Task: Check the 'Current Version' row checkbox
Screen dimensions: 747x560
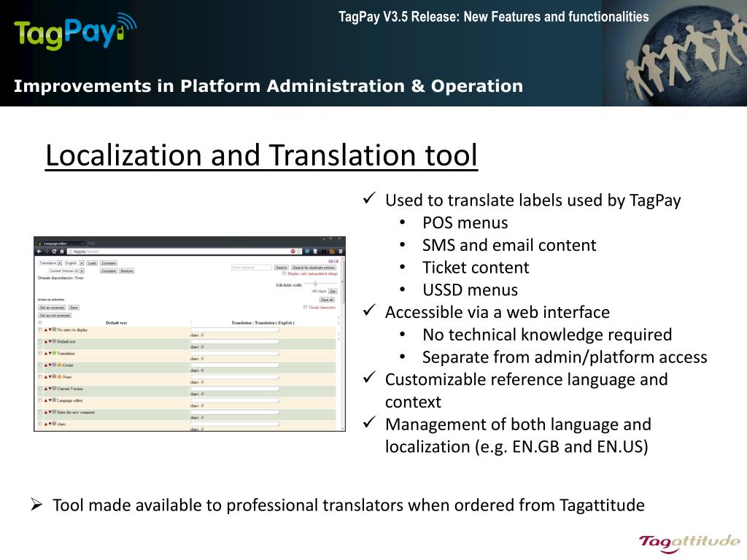Action: [40, 389]
